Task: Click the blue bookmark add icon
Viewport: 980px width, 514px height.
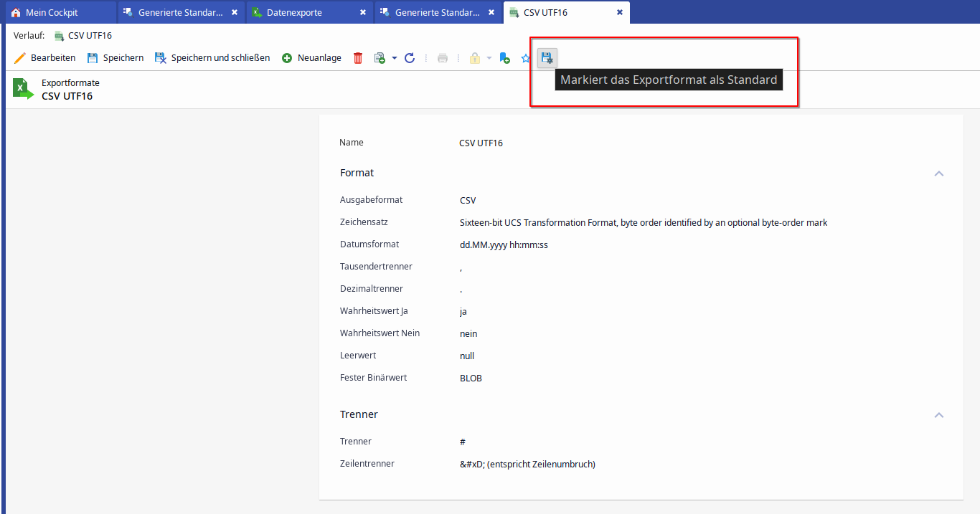Action: click(504, 58)
